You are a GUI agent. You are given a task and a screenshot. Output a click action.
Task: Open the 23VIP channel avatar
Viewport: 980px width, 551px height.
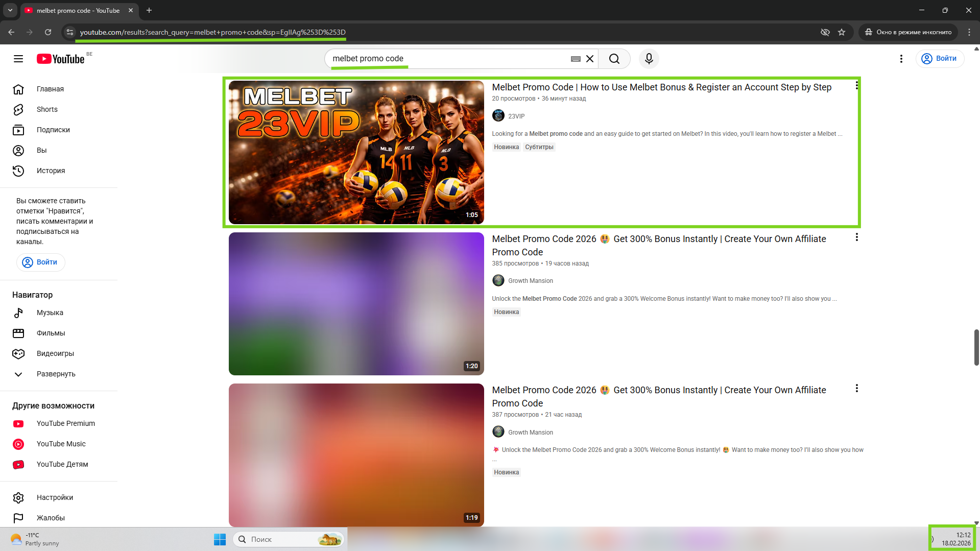click(x=498, y=116)
